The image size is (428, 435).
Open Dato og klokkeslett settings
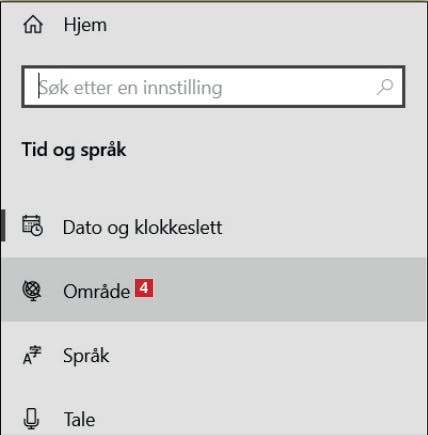142,228
